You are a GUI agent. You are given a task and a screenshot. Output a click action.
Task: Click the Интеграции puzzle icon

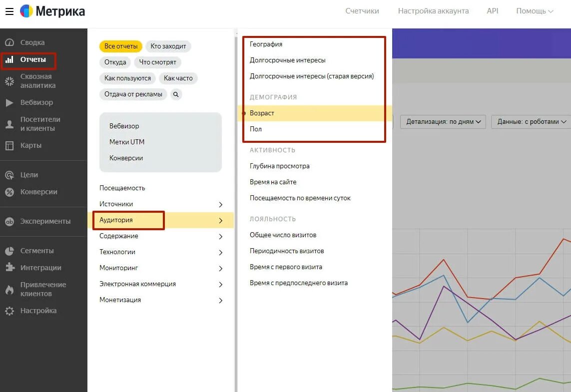pyautogui.click(x=10, y=268)
